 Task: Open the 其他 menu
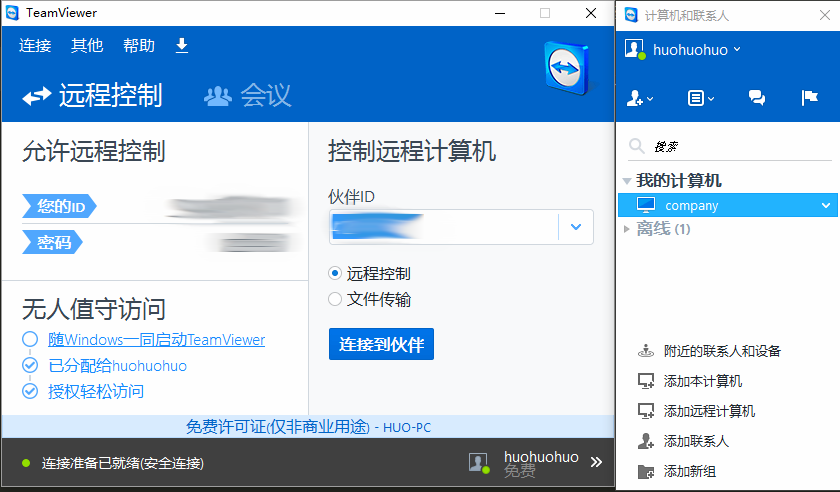coord(87,46)
